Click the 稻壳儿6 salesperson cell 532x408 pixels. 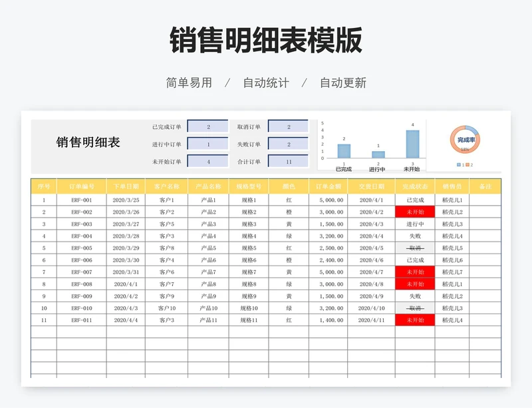click(452, 260)
